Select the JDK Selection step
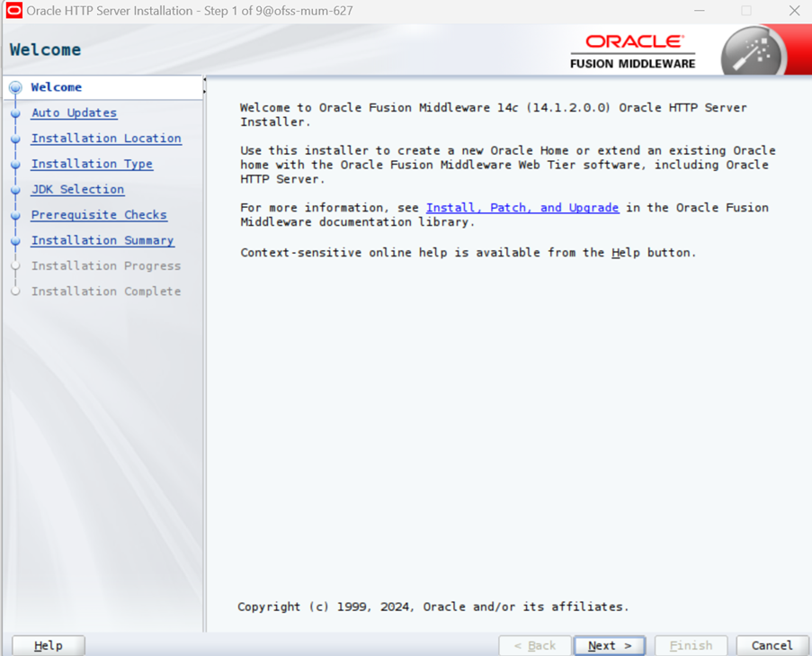This screenshot has width=812, height=656. [x=77, y=189]
